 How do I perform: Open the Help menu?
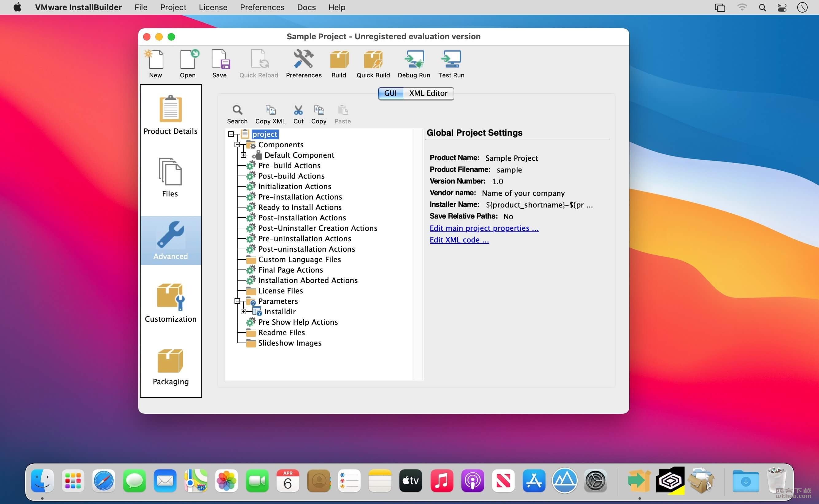click(337, 7)
